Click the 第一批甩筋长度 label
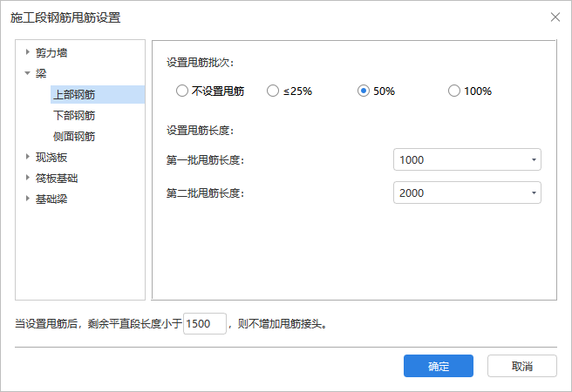This screenshot has height=392, width=572. (205, 159)
